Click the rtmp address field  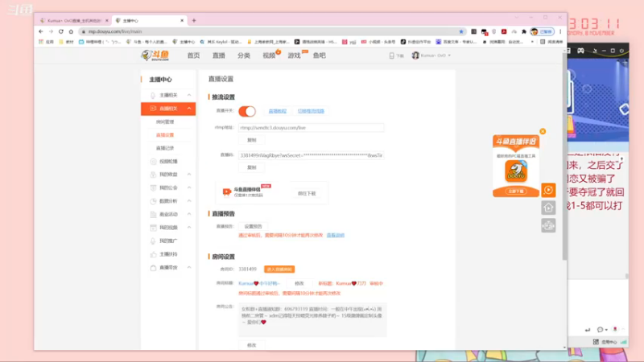[312, 128]
